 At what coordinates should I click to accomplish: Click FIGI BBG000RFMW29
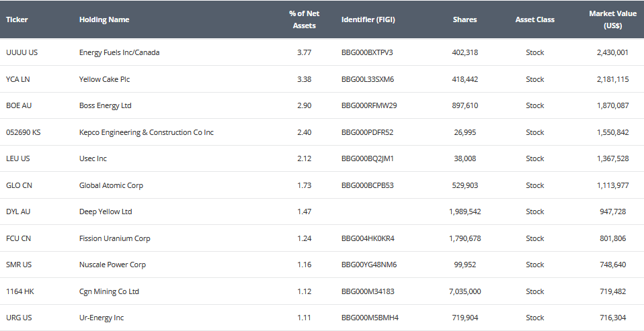[369, 105]
